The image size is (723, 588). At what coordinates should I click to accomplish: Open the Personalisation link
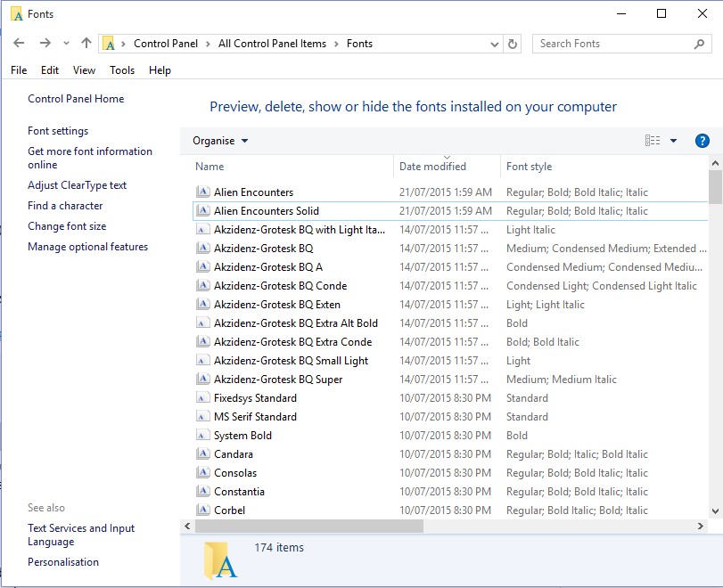[x=63, y=562]
